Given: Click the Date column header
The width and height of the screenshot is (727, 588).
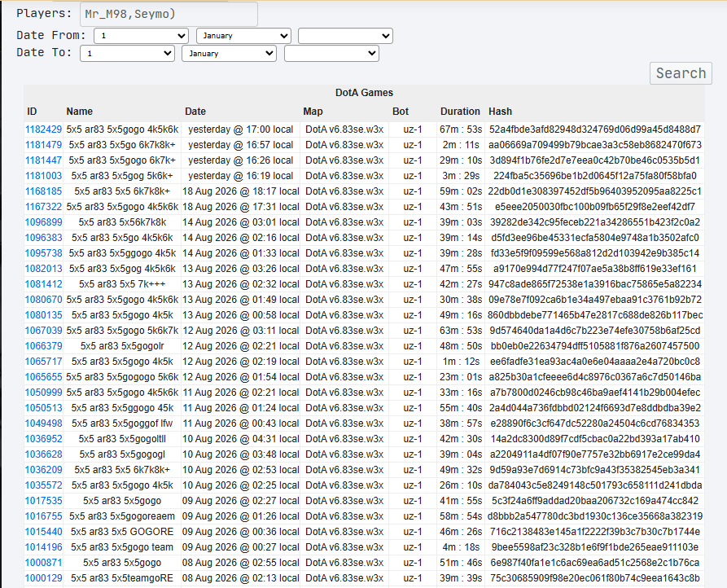Looking at the screenshot, I should click(x=195, y=112).
